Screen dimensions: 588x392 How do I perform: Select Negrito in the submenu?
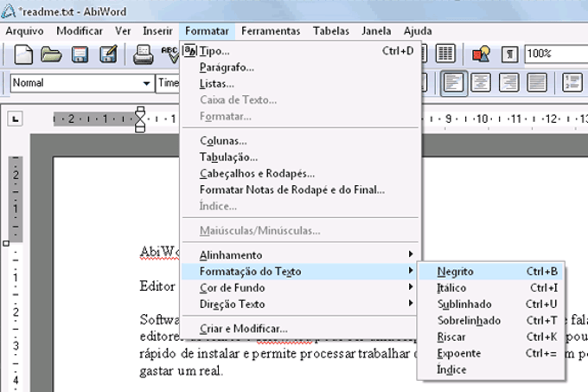(x=490, y=271)
